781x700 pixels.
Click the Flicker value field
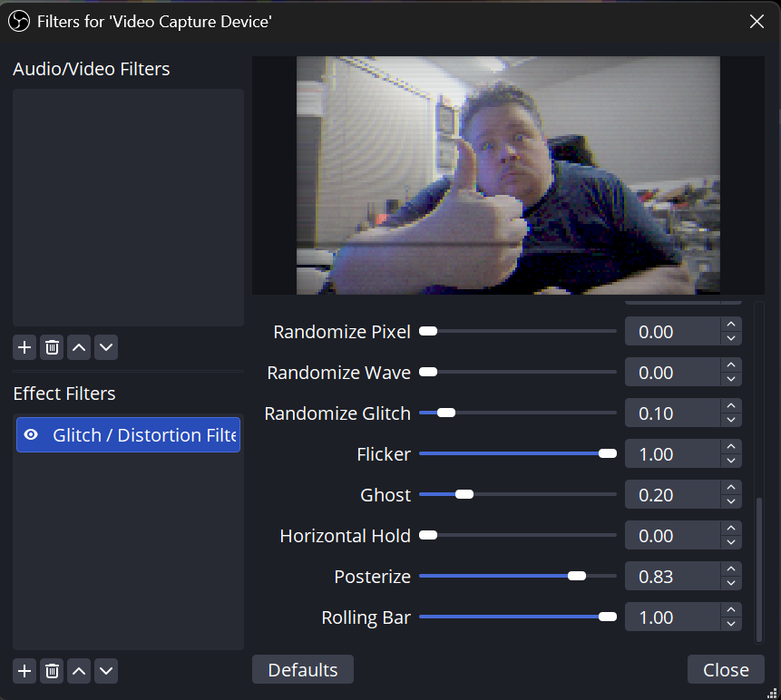(672, 454)
